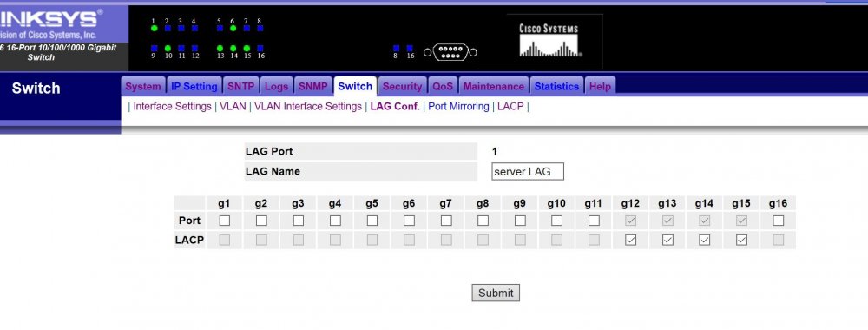This screenshot has height=330, width=868.
Task: Check the Port checkbox for g4
Action: [335, 221]
